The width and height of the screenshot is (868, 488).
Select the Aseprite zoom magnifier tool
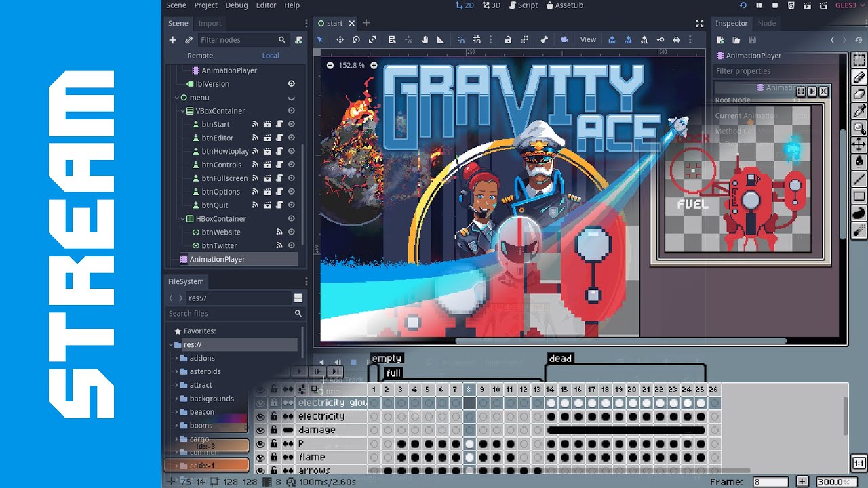tap(859, 127)
